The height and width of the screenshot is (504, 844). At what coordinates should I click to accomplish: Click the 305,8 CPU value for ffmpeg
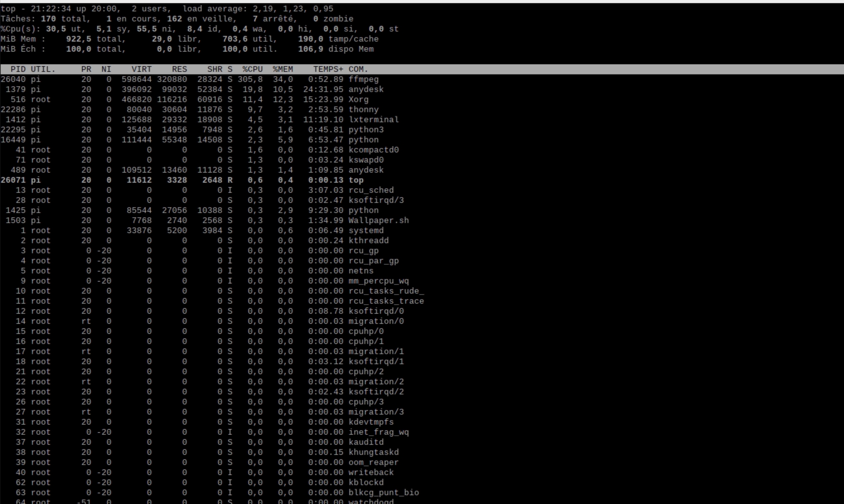[x=250, y=79]
